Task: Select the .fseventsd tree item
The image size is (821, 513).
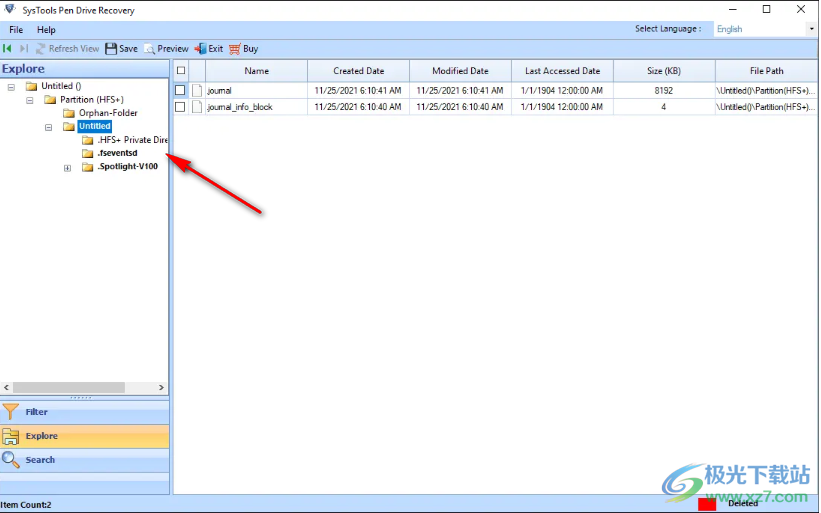Action: (x=117, y=153)
